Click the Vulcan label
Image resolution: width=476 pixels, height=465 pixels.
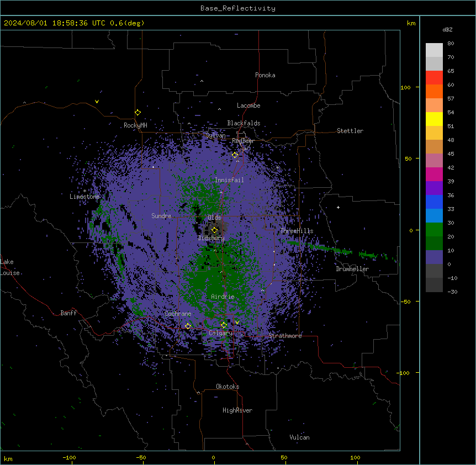pyautogui.click(x=300, y=437)
